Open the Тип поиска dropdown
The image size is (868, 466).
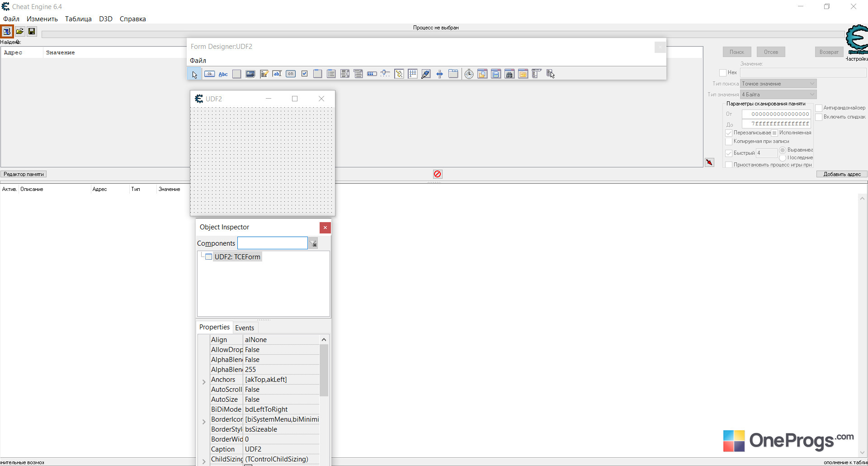tap(778, 84)
